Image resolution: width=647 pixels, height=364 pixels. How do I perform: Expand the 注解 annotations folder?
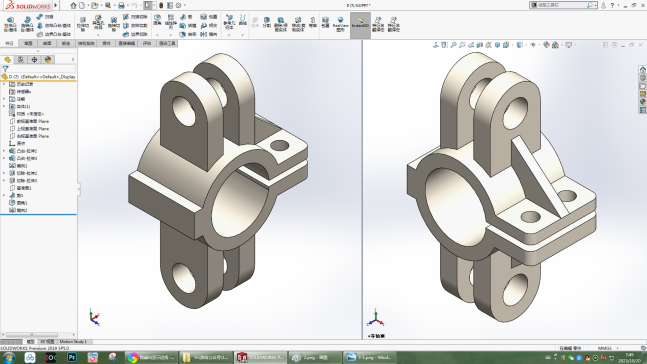pyautogui.click(x=4, y=99)
